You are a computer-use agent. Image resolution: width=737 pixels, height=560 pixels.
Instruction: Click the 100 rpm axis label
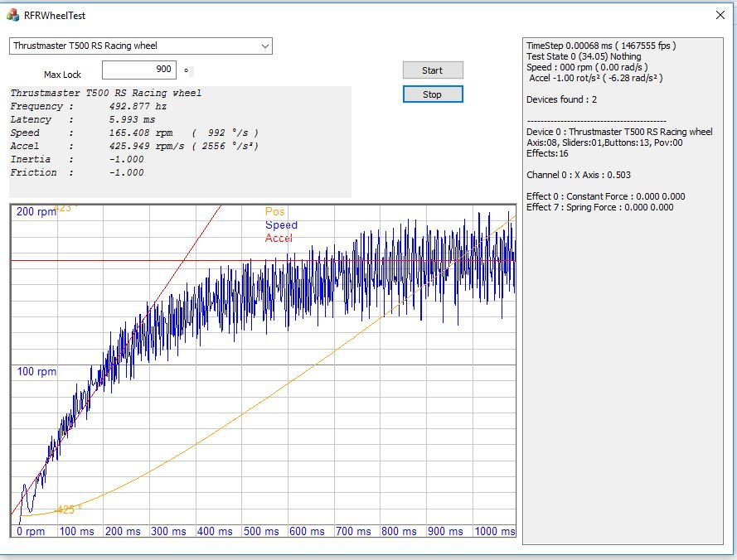(36, 372)
